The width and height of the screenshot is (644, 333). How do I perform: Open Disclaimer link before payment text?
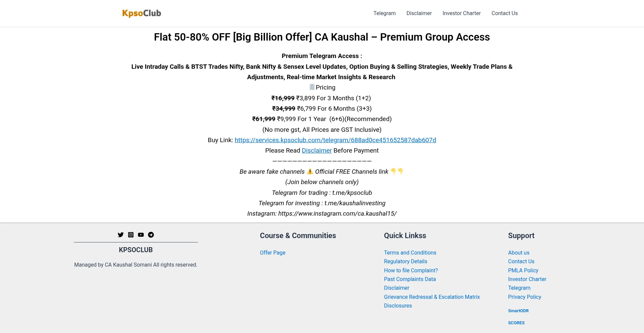point(317,151)
